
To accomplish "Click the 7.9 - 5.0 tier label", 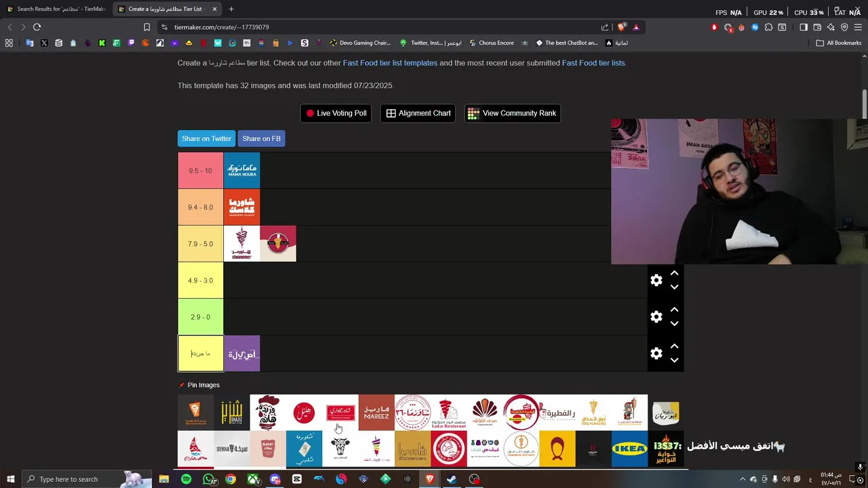I will click(x=201, y=244).
